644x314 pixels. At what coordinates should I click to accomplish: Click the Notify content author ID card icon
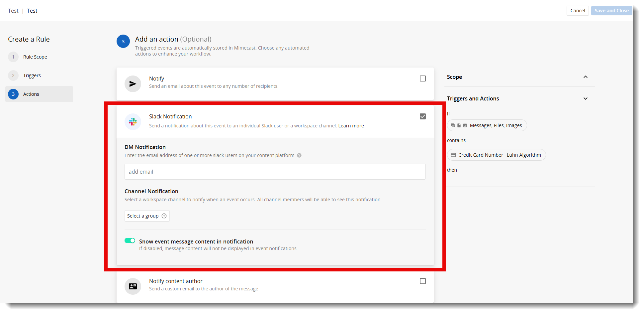click(x=133, y=286)
